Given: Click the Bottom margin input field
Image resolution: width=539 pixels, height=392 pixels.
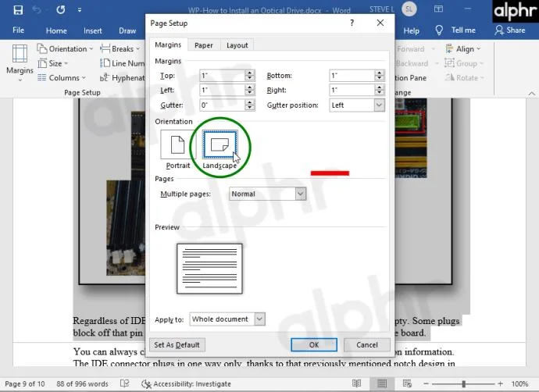Looking at the screenshot, I should coord(352,76).
